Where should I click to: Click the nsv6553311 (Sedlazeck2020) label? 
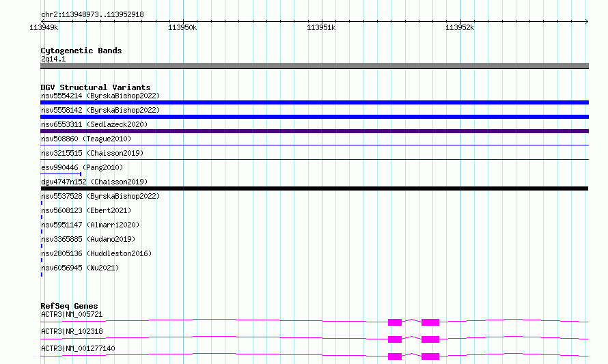94,124
